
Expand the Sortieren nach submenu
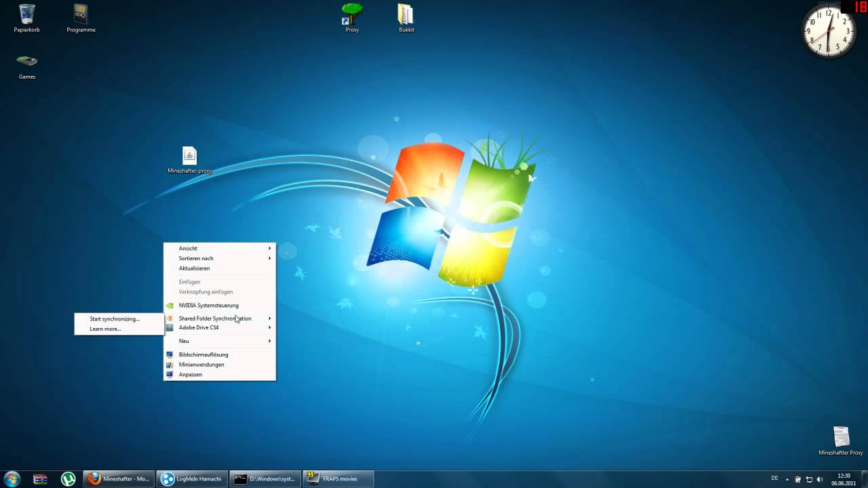click(220, 258)
